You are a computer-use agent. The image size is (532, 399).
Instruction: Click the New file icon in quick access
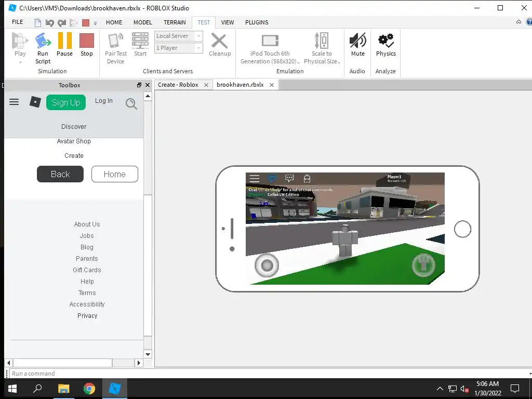(37, 23)
